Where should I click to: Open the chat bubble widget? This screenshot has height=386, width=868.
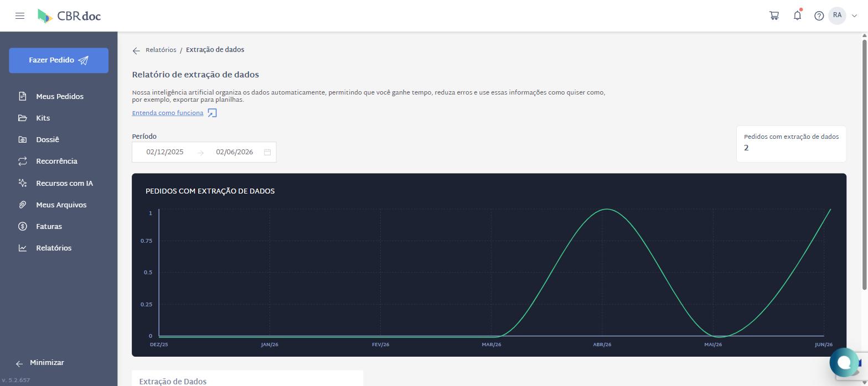(844, 362)
